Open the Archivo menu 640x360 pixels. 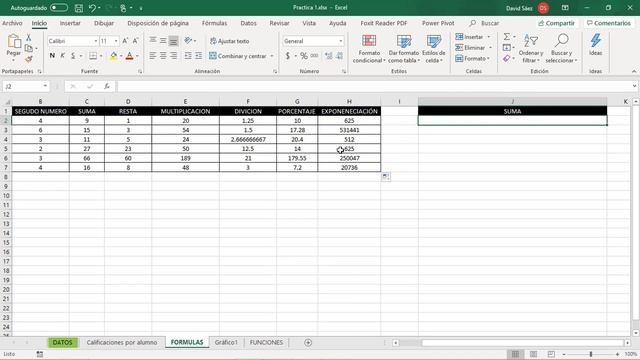[12, 23]
